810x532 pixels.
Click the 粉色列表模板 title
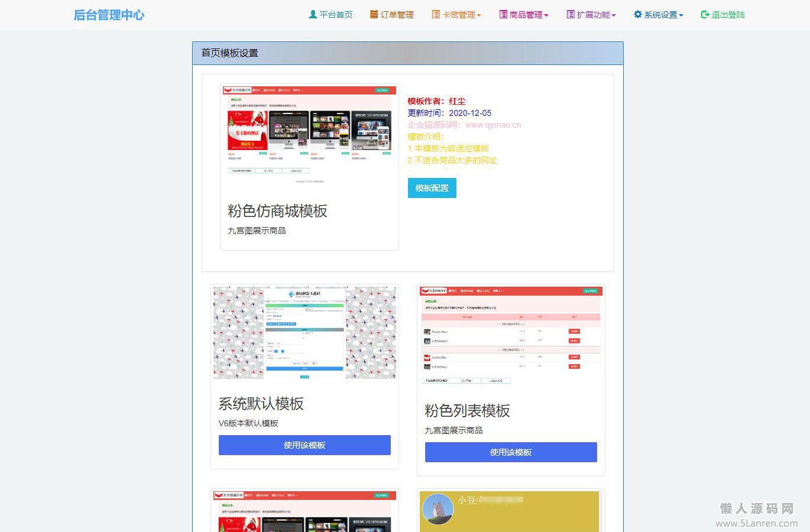tap(467, 411)
